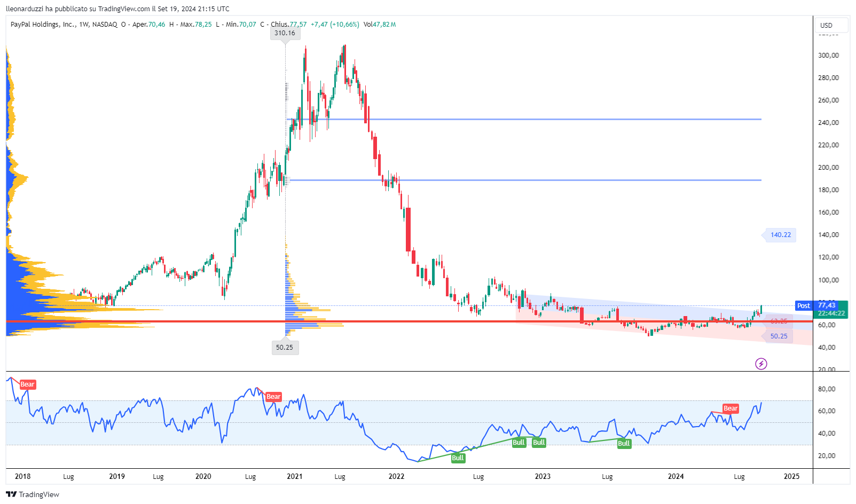Click the 2021 time axis label

click(x=295, y=476)
